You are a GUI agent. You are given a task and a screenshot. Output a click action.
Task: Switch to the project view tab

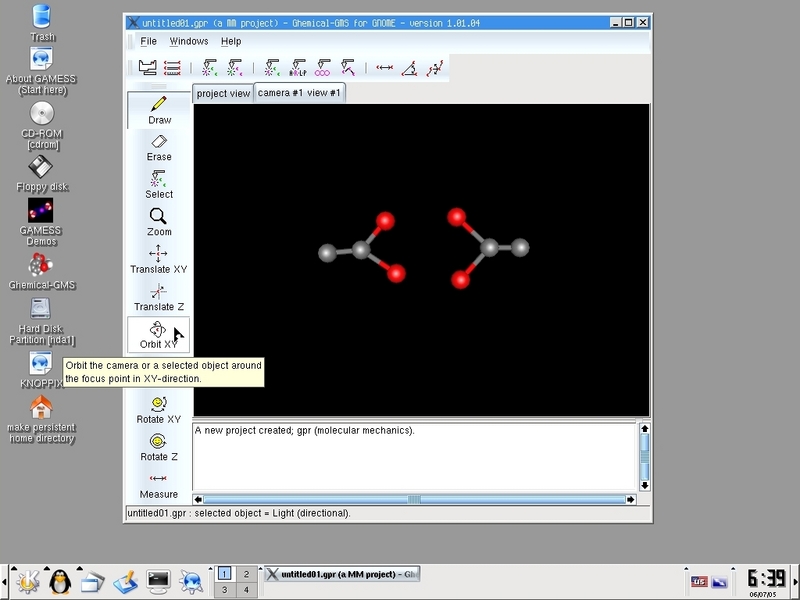click(x=223, y=93)
